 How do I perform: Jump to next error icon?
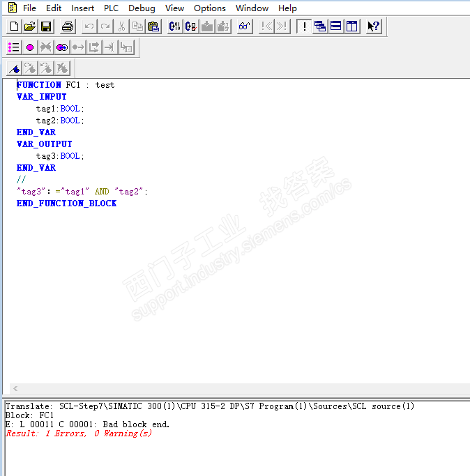point(282,26)
